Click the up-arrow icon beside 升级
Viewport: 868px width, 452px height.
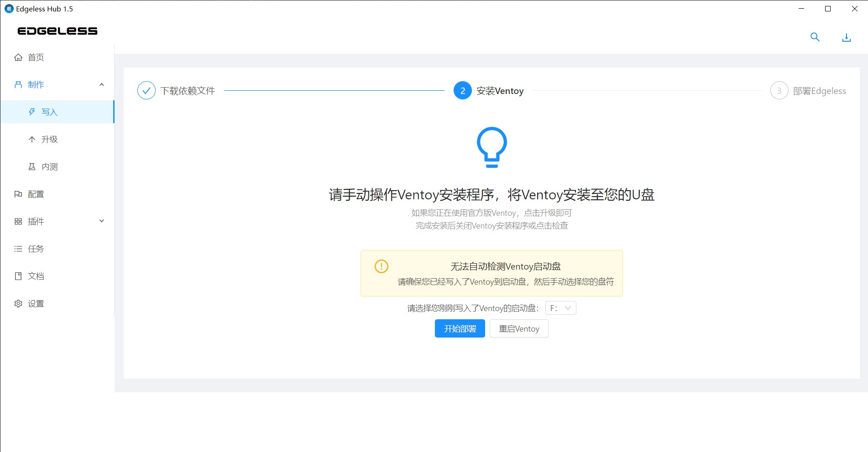pos(32,139)
